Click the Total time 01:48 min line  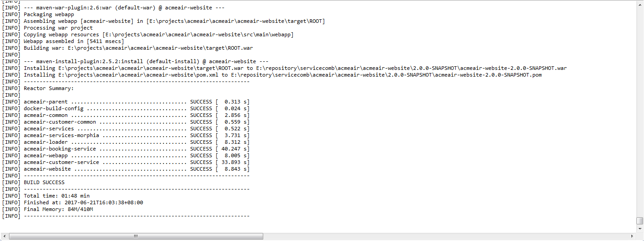pos(57,196)
